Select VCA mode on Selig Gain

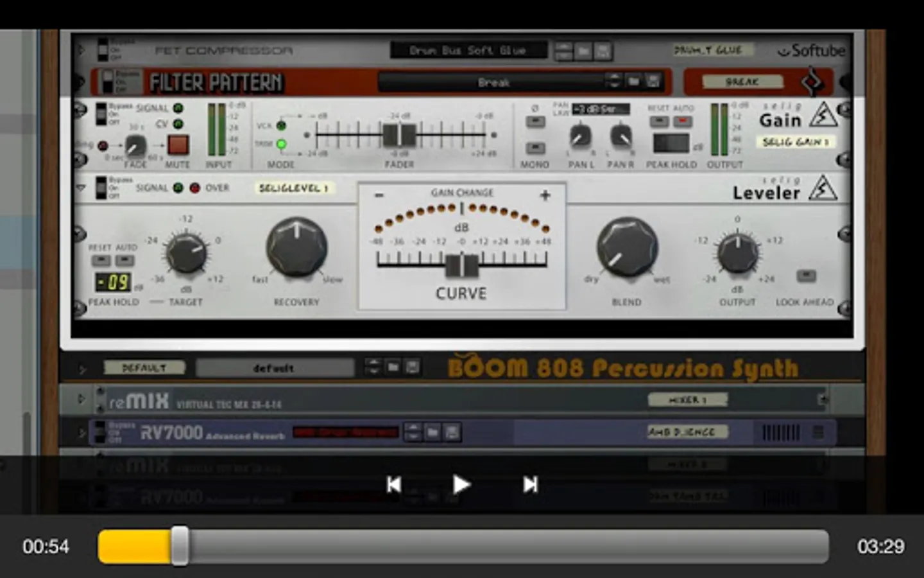coord(281,125)
